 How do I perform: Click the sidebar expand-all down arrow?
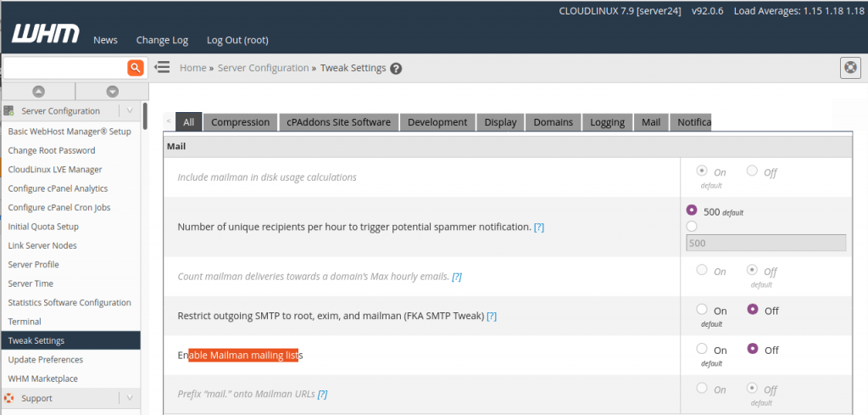tap(113, 92)
